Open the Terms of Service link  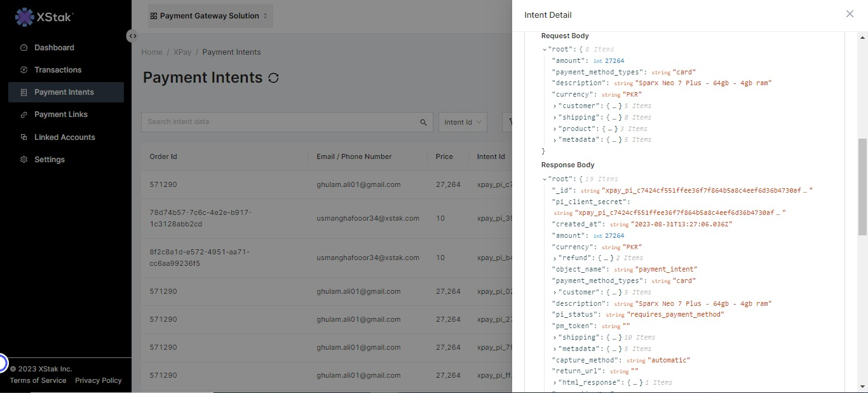pos(38,380)
